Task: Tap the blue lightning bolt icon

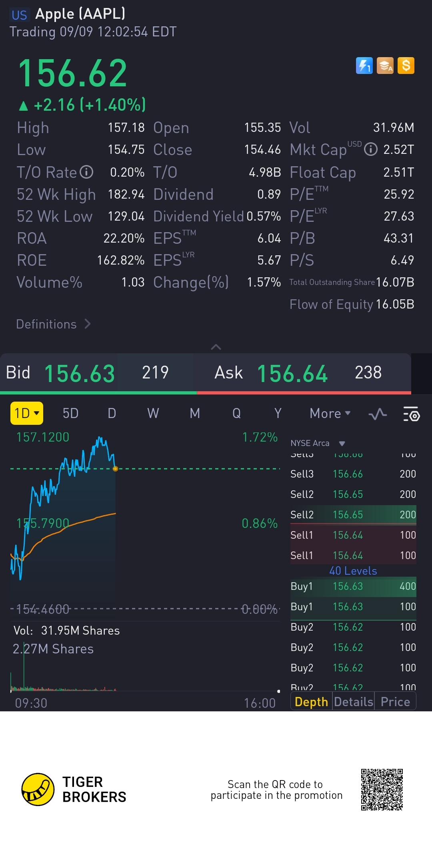Action: coord(364,66)
